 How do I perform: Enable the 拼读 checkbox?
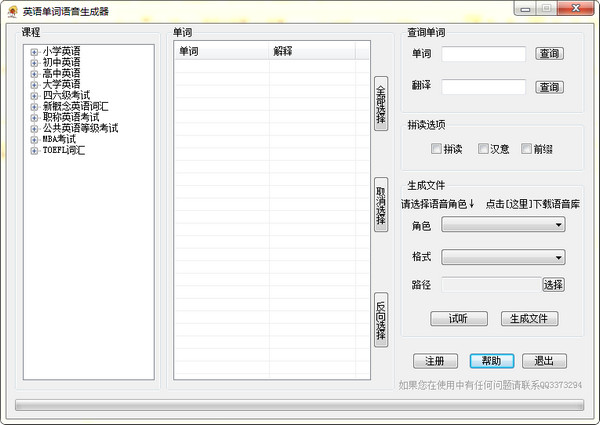click(436, 149)
